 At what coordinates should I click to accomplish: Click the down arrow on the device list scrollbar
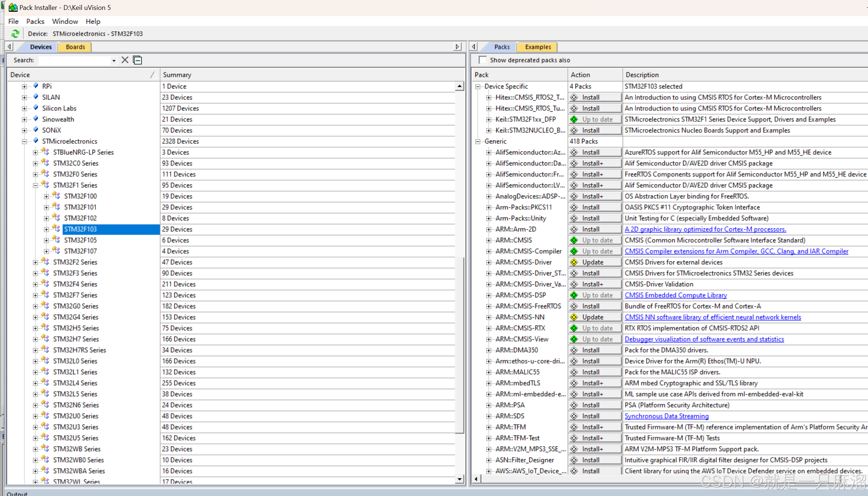tap(459, 479)
